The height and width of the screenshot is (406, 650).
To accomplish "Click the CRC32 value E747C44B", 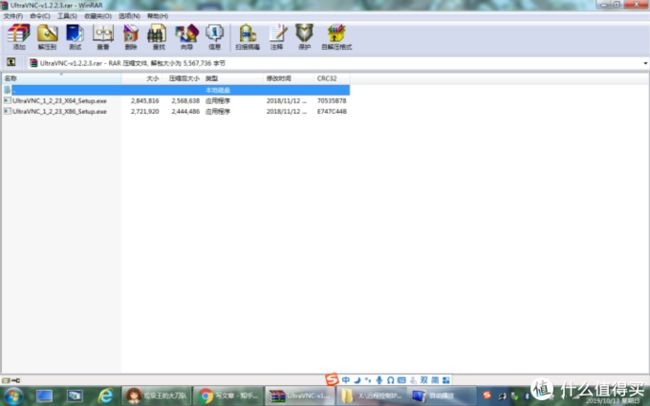I will tap(332, 112).
